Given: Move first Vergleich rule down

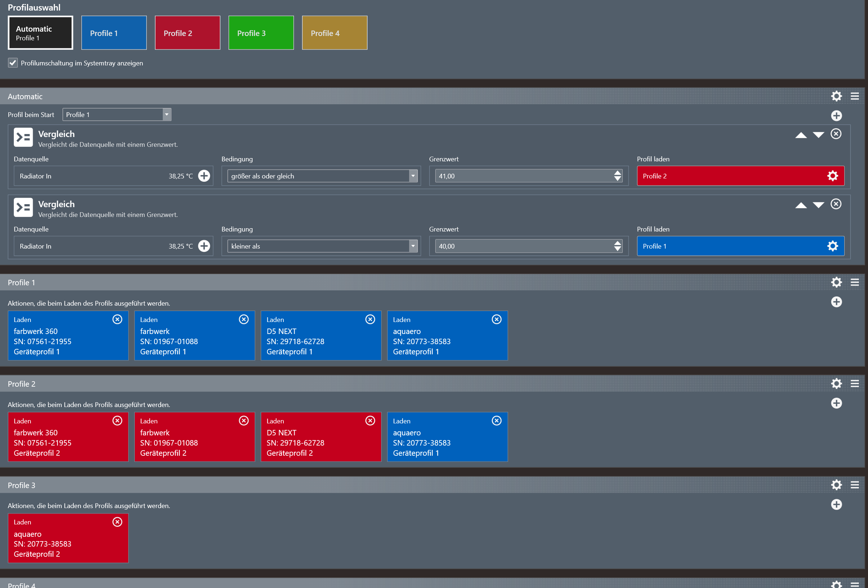Looking at the screenshot, I should (x=818, y=135).
